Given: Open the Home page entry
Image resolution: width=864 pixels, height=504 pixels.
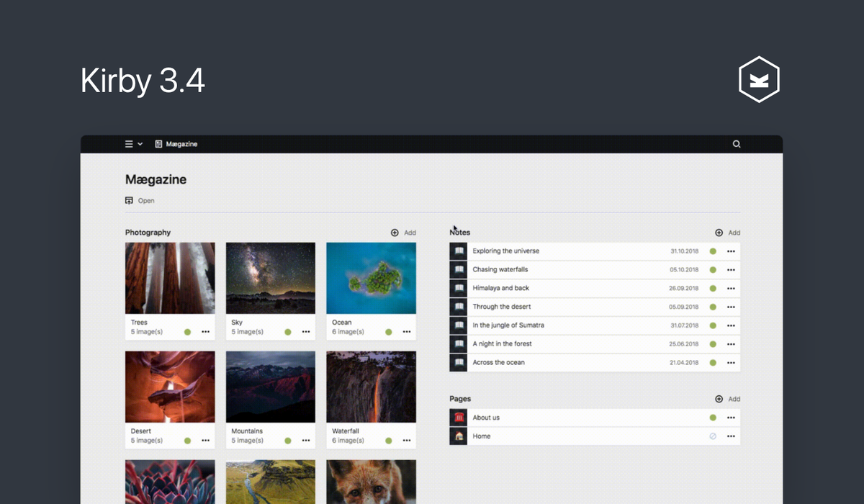Looking at the screenshot, I should [x=595, y=436].
